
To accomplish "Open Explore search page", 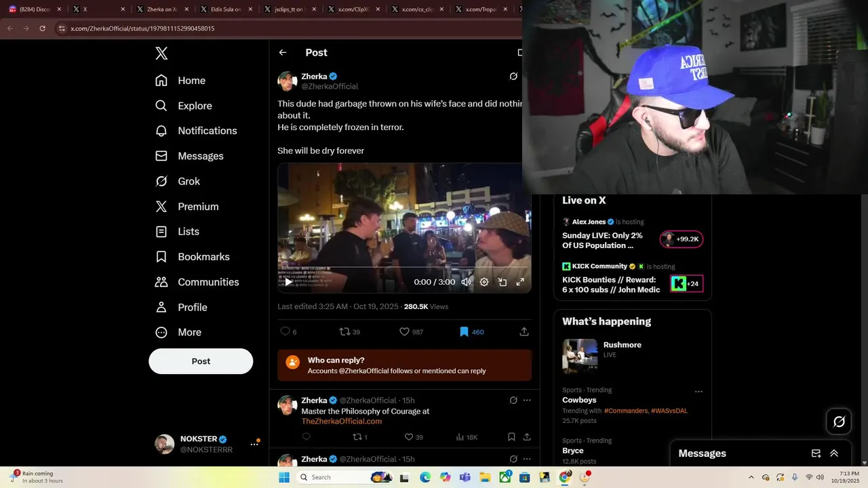I will coord(184,106).
